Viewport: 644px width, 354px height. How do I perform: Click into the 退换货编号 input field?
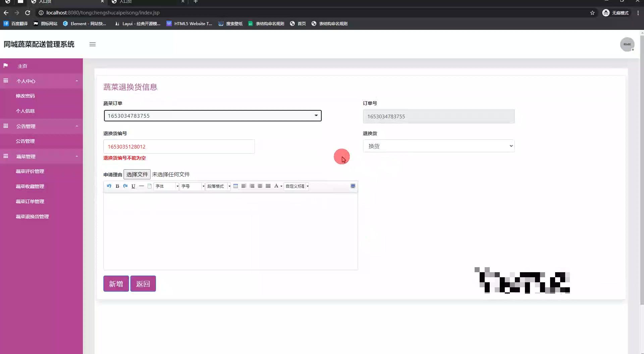pos(179,146)
